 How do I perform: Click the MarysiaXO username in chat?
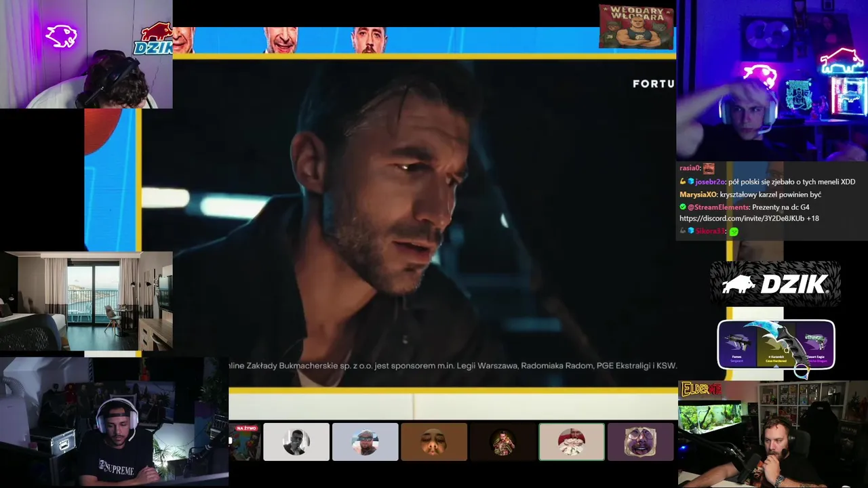698,195
